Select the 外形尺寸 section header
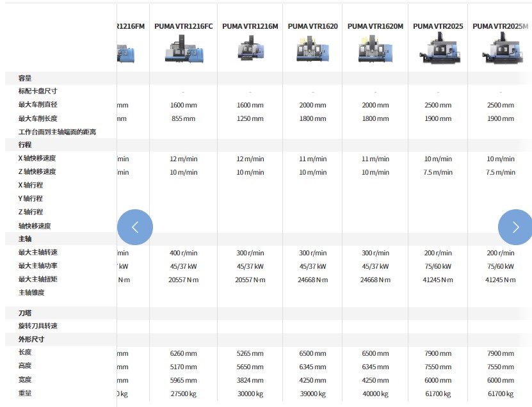This screenshot has height=407, width=532. coord(31,339)
